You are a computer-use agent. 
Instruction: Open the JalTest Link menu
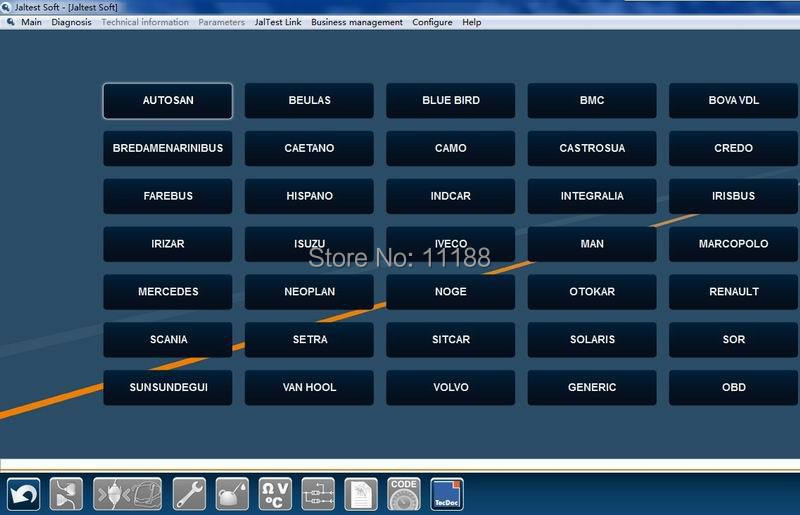pos(278,22)
